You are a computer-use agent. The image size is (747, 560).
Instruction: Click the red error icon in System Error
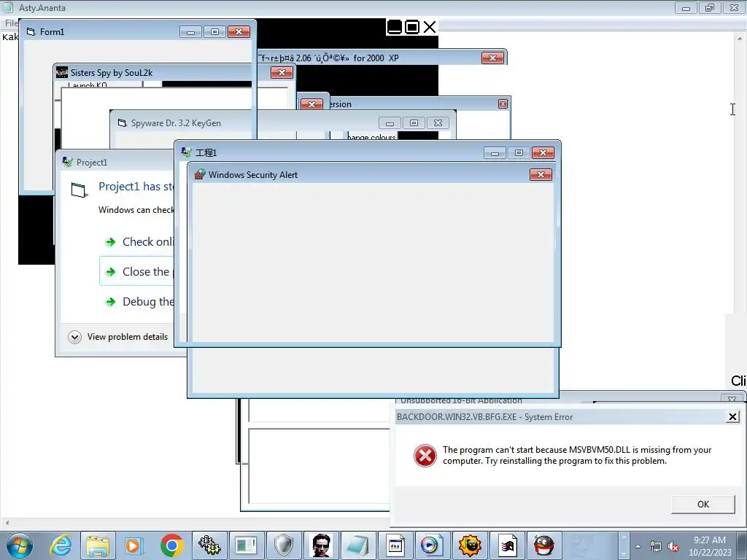click(425, 456)
